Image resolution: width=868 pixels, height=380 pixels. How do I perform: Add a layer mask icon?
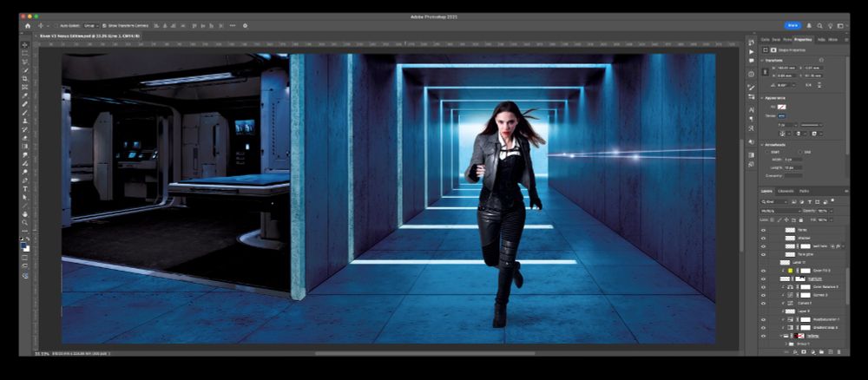click(x=804, y=351)
